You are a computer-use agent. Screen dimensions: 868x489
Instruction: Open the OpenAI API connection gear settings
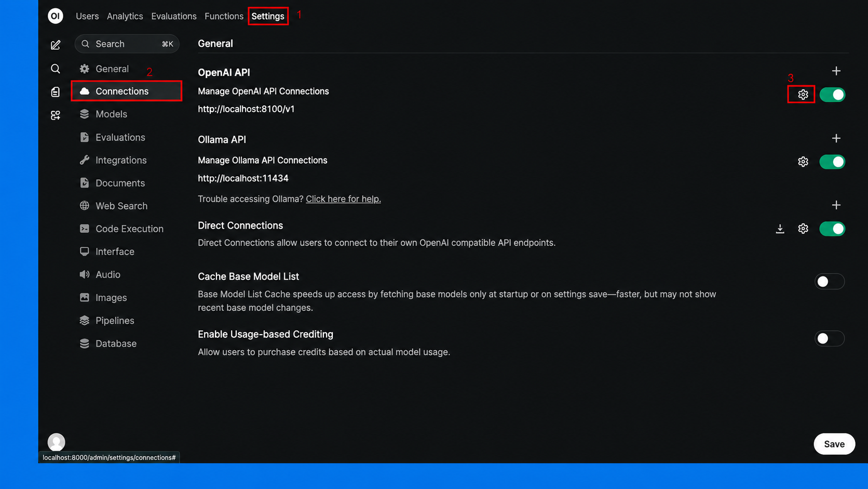[803, 95]
